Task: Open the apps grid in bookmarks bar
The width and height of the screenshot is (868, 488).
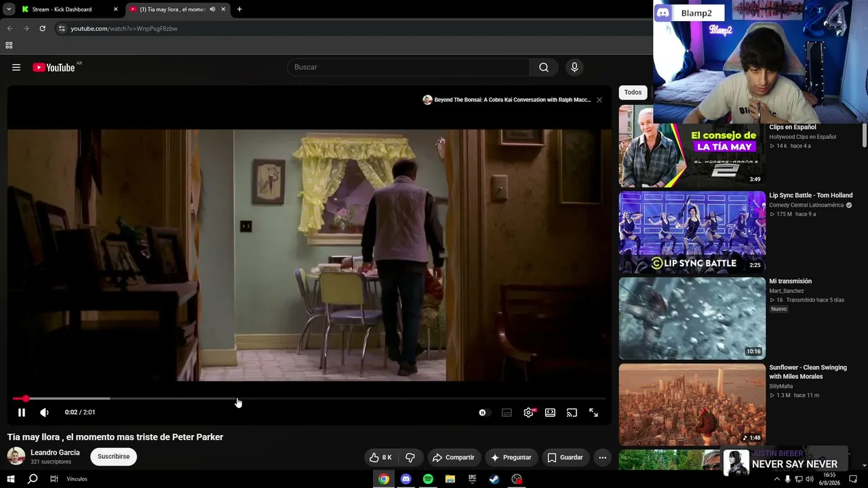Action: (x=9, y=45)
